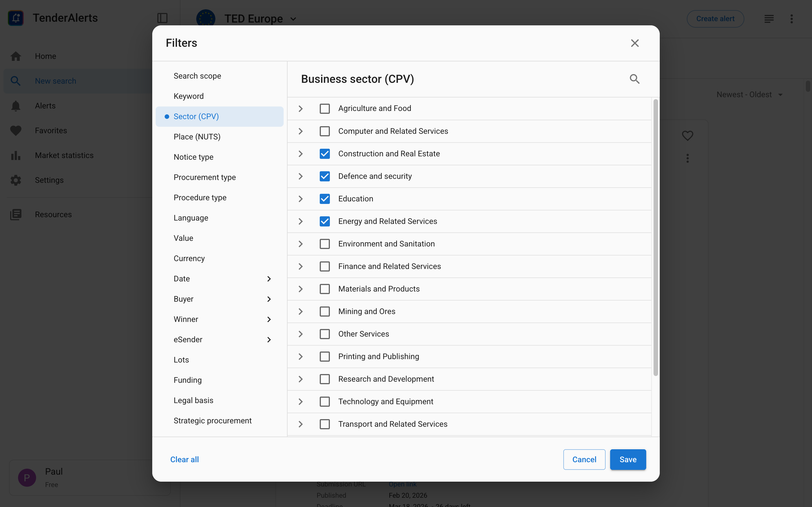Open Market statistics bar chart icon
This screenshot has width=812, height=507.
point(16,155)
